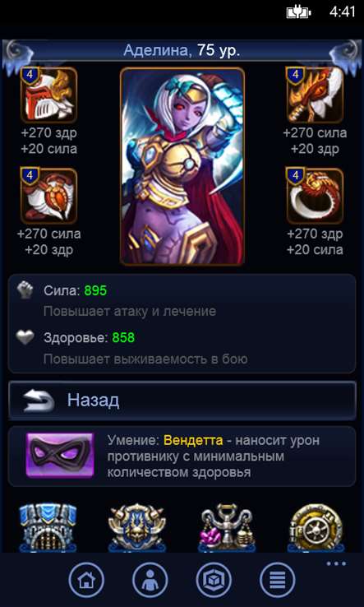
Task: Tap the back arrow icon beside Назад
Action: point(39,401)
